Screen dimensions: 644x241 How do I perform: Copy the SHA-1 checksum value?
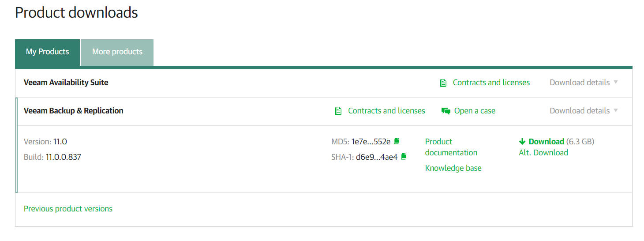coord(404,156)
